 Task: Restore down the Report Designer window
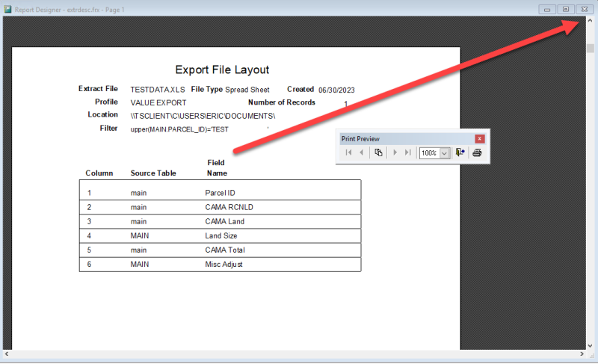[x=566, y=10]
